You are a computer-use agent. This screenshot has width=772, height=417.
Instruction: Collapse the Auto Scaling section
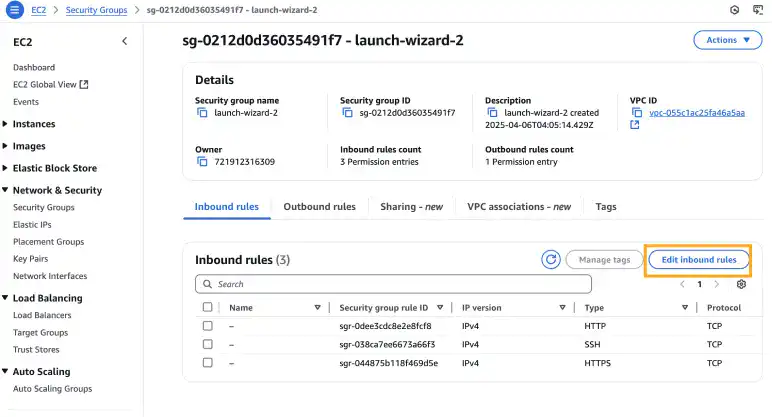(x=5, y=371)
